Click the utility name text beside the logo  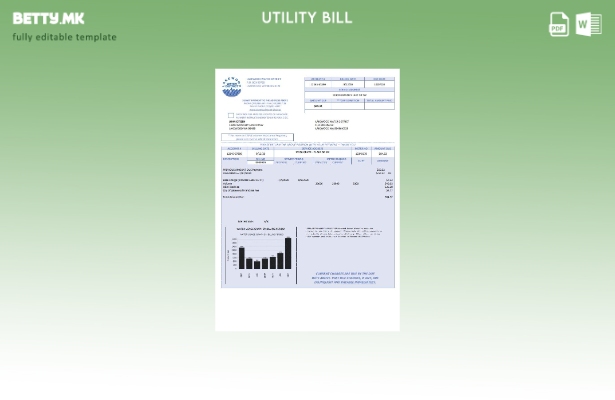(x=263, y=82)
